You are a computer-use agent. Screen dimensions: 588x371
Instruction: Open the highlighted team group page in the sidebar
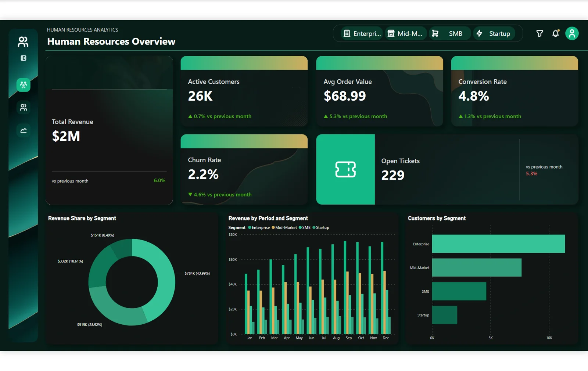click(x=24, y=85)
